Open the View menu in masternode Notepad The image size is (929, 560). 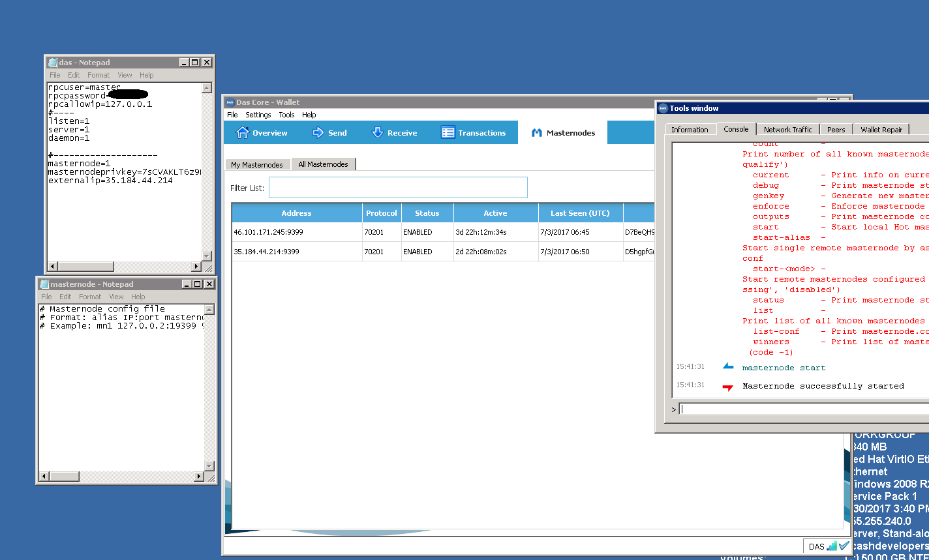116,297
